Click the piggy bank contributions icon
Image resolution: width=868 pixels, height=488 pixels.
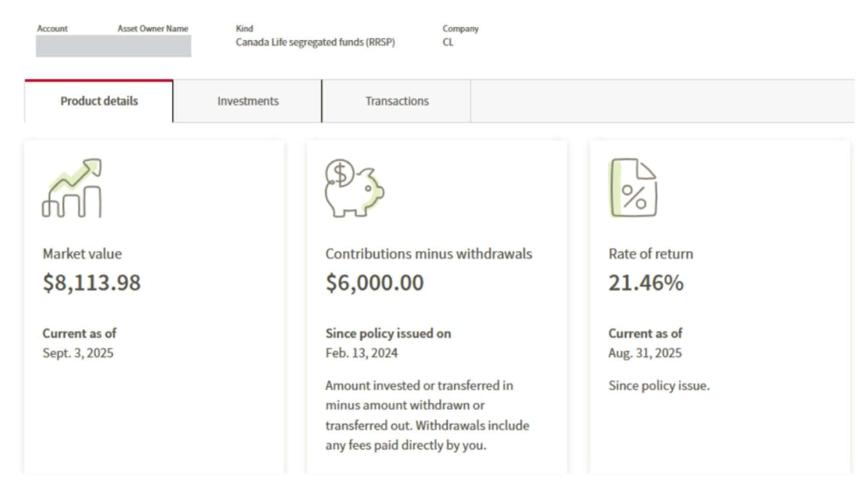[x=354, y=188]
